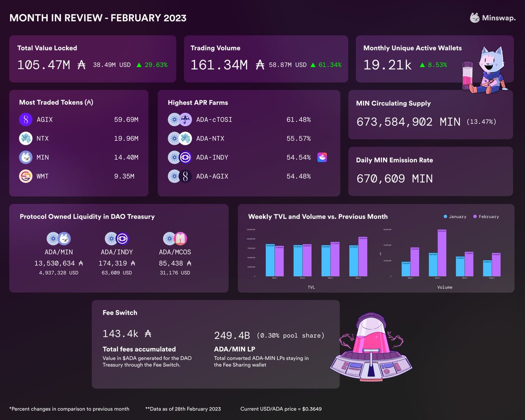525x420 pixels.
Task: Click the ADA-AGIX farm pair icon
Action: 180,176
